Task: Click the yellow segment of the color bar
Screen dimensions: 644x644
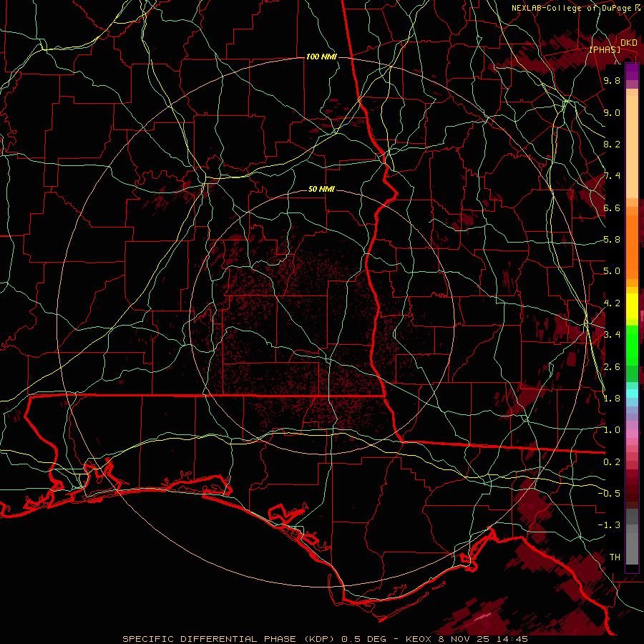Action: (x=632, y=306)
